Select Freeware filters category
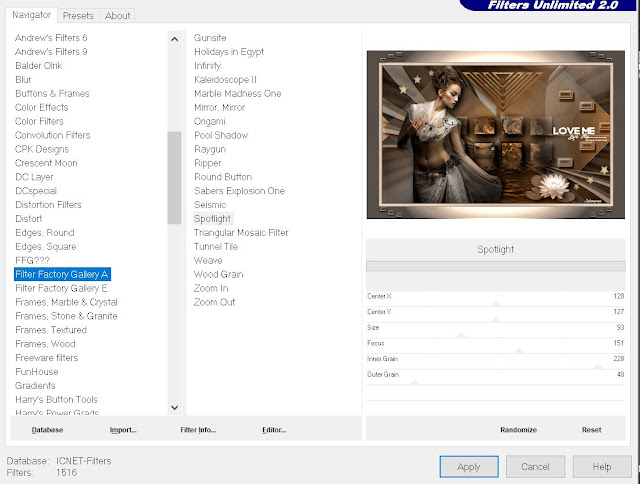The width and height of the screenshot is (640, 484). (x=47, y=357)
